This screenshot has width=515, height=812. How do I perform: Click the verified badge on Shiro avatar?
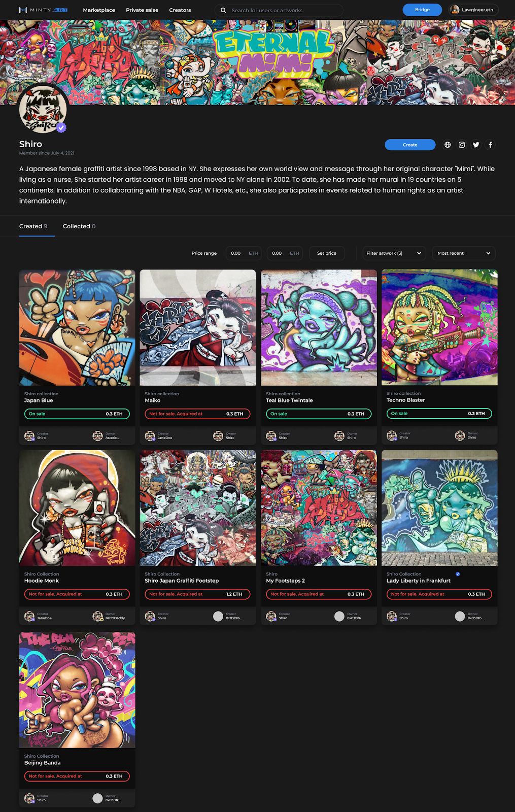tap(61, 128)
